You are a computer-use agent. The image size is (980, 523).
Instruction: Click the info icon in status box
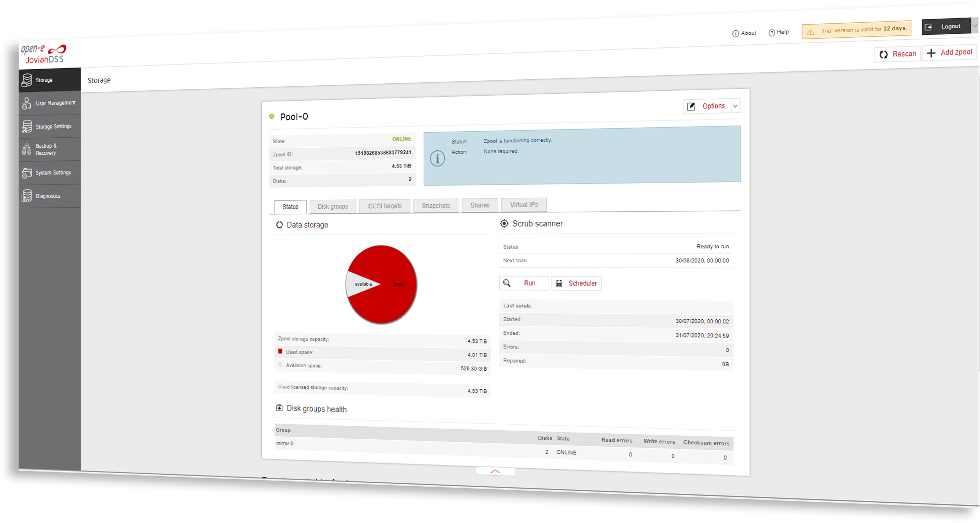(x=437, y=159)
